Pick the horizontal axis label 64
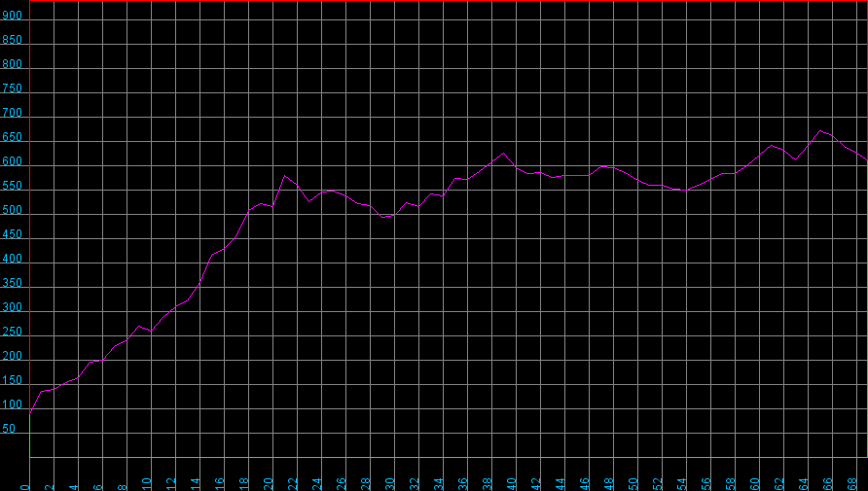The height and width of the screenshot is (491, 868). [805, 484]
